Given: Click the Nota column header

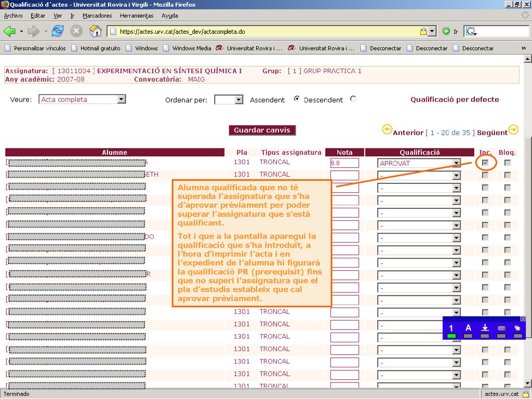Looking at the screenshot, I should click(x=344, y=152).
